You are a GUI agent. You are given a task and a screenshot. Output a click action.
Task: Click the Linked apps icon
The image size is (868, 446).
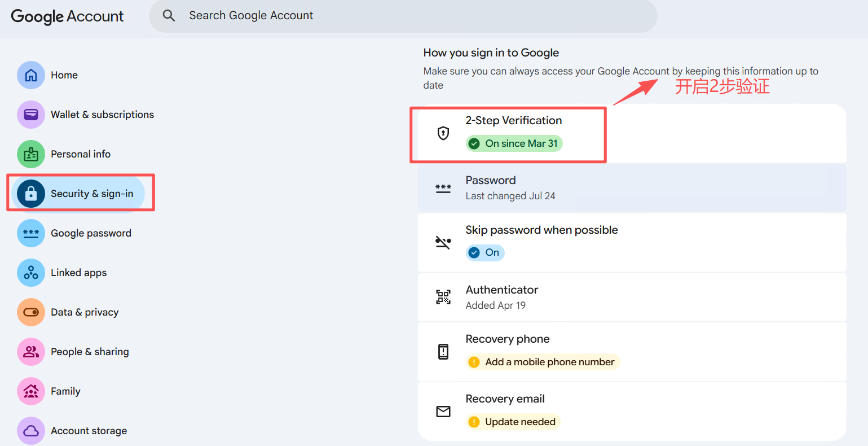click(x=31, y=273)
